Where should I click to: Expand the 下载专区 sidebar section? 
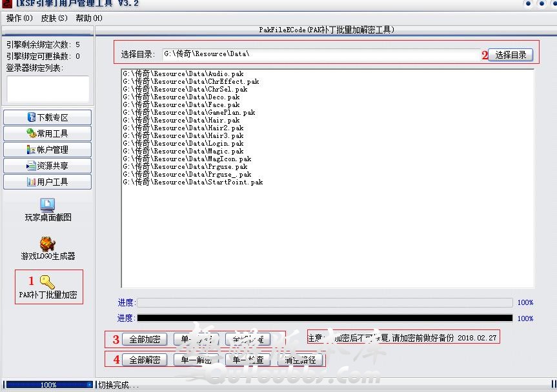point(47,117)
